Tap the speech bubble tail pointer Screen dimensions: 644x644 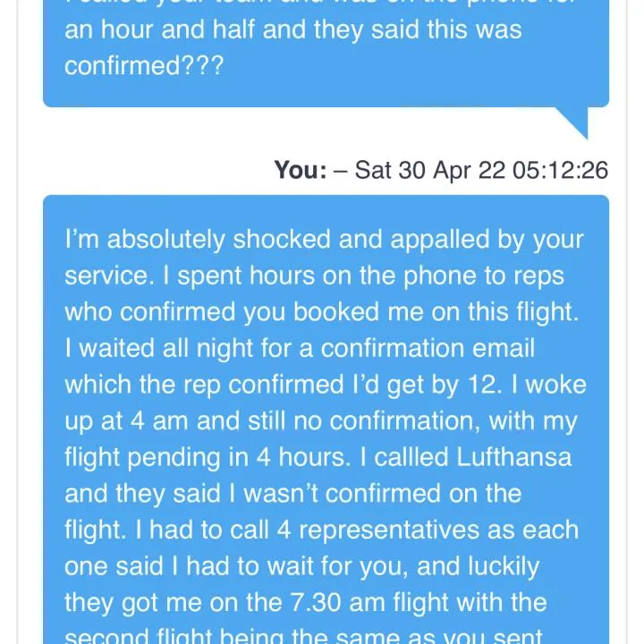(x=572, y=123)
